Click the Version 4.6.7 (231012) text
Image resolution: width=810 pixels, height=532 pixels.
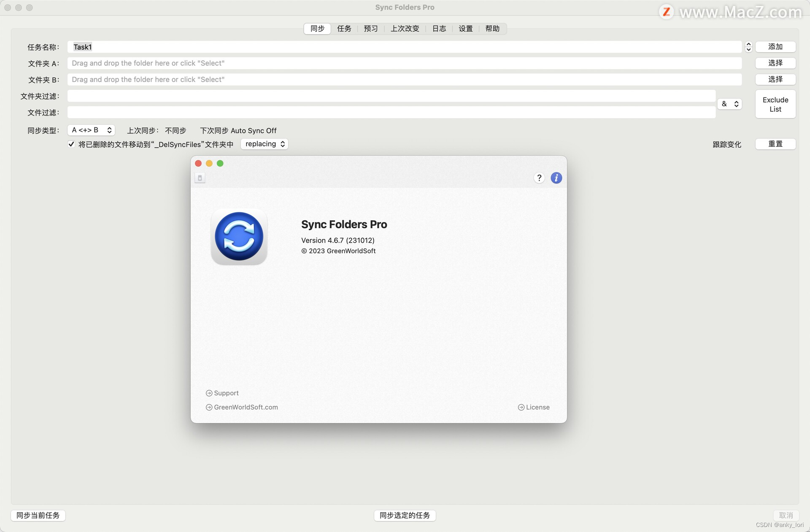338,240
